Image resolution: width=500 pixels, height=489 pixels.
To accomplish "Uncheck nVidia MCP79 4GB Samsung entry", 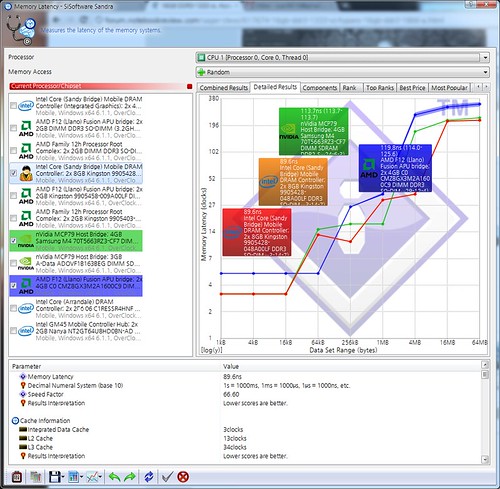I will [13, 240].
